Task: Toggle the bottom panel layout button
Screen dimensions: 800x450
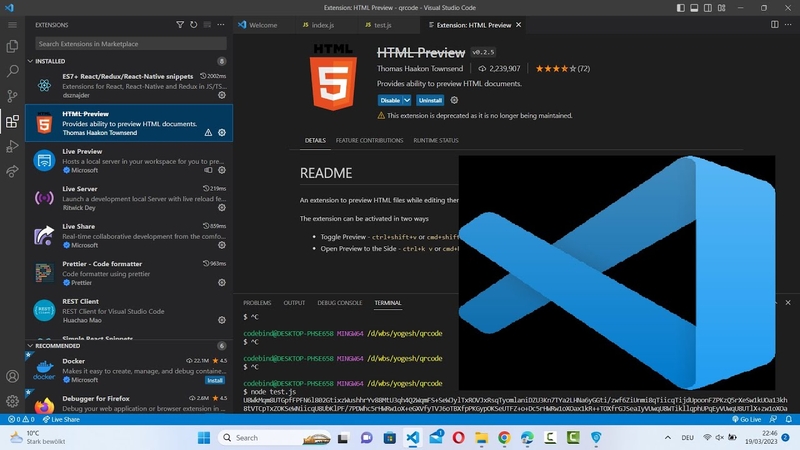Action: click(694, 8)
